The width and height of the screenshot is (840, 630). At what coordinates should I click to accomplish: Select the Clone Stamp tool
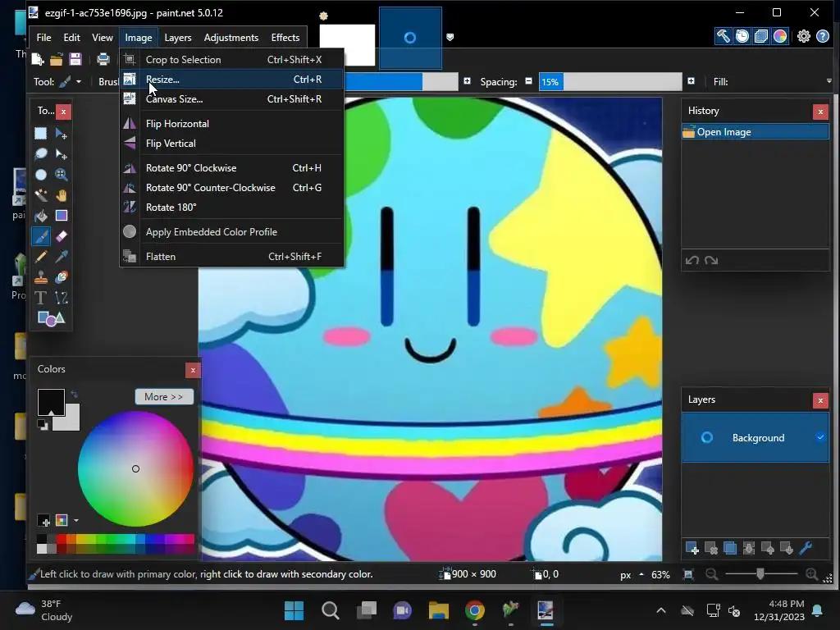pyautogui.click(x=41, y=277)
